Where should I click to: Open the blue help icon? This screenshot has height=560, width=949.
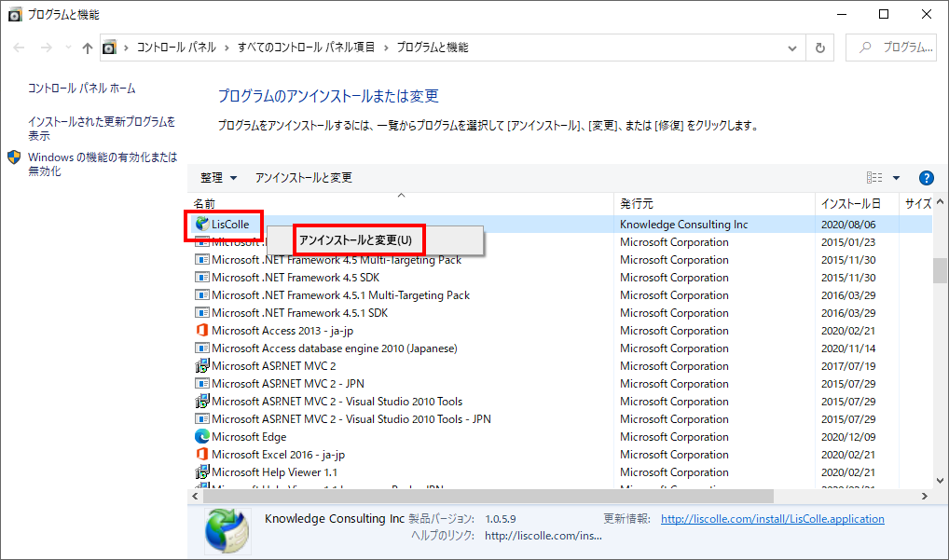926,178
